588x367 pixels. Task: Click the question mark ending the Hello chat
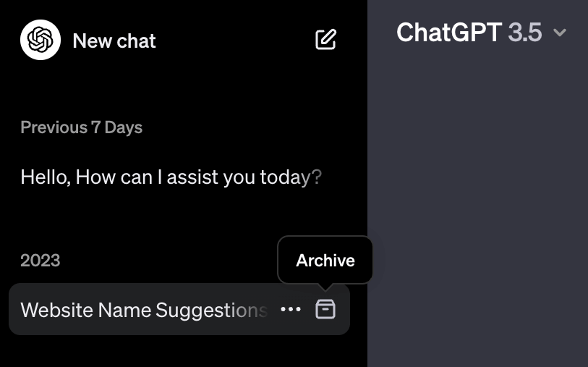[x=316, y=177]
